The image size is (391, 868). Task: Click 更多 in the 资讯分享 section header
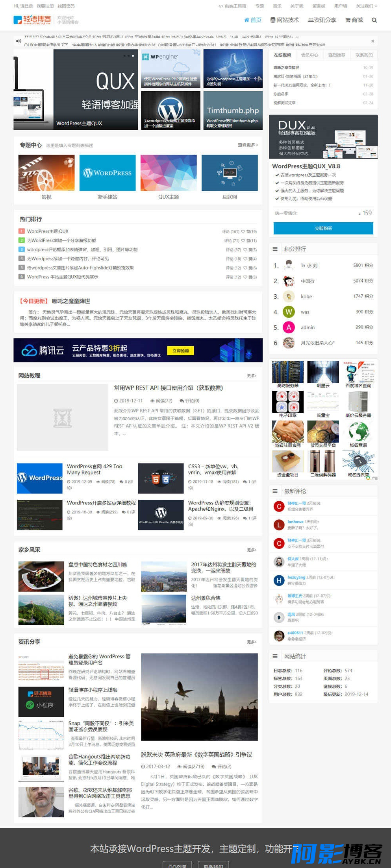coord(252,642)
